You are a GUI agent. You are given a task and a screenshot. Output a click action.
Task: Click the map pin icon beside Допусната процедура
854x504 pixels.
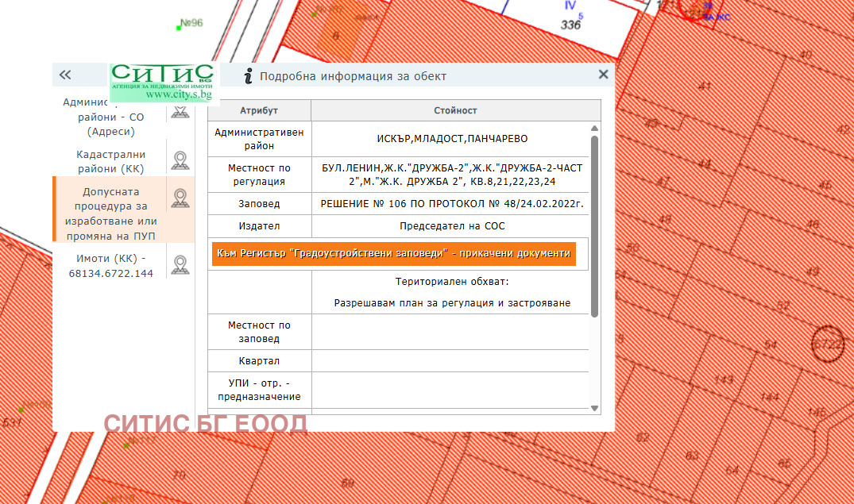pyautogui.click(x=180, y=198)
